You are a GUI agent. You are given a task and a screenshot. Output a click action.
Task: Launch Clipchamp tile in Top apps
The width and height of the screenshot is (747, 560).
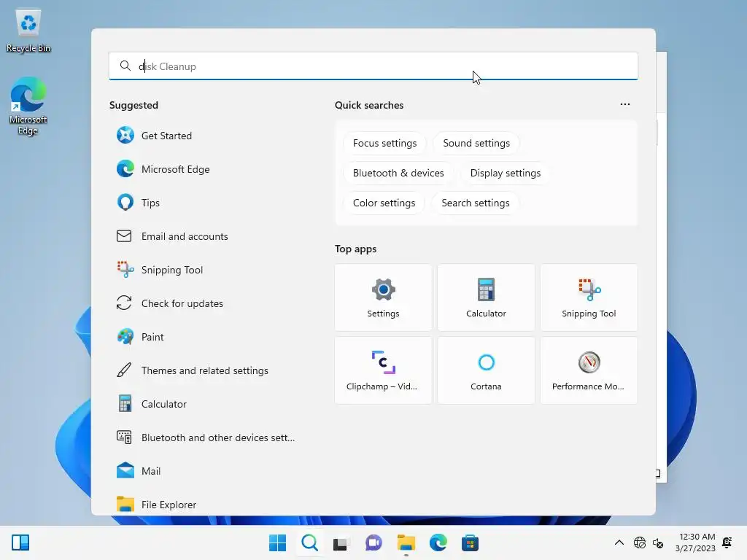point(383,370)
